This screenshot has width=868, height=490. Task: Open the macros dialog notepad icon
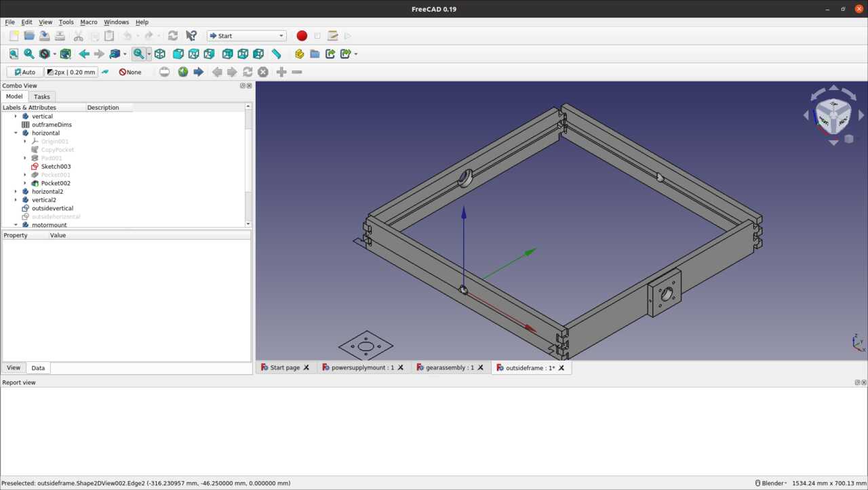click(x=332, y=36)
